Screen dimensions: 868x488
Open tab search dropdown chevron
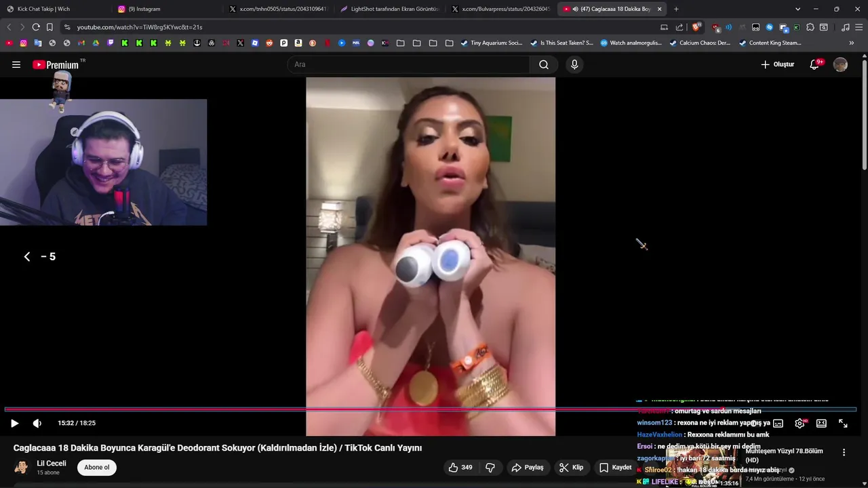(x=797, y=9)
